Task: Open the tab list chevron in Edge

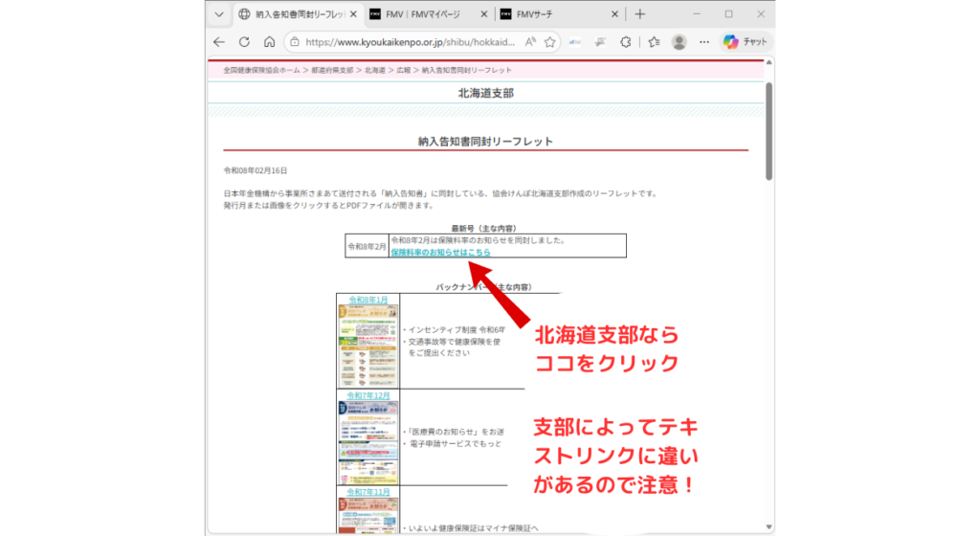Action: pyautogui.click(x=219, y=13)
